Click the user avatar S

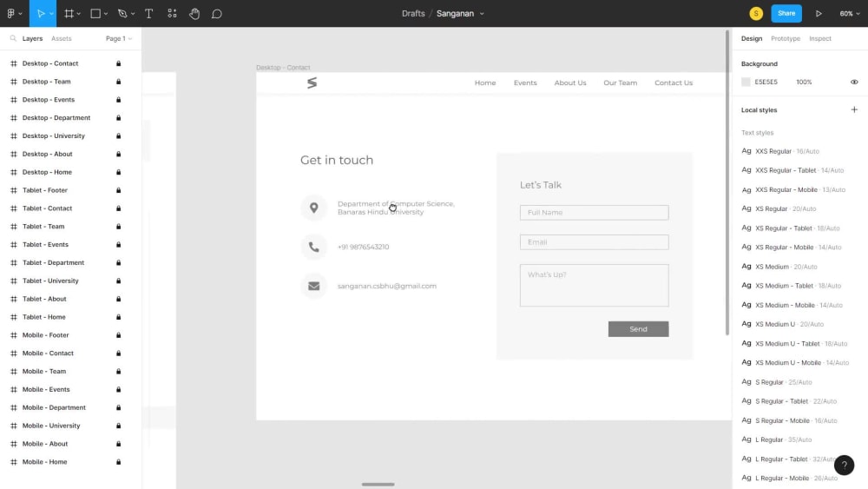point(756,13)
